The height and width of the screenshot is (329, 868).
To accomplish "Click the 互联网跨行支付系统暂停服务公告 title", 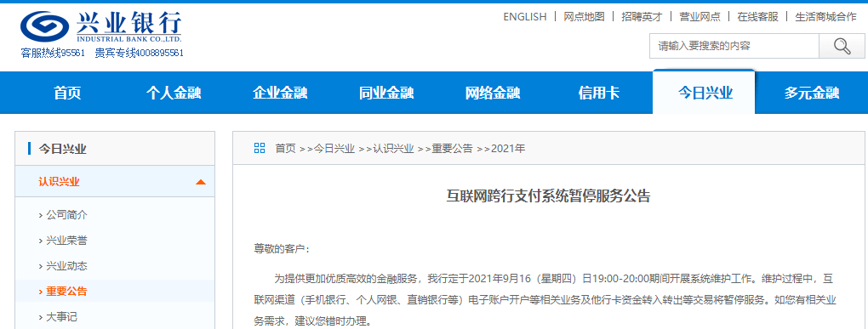I will click(x=549, y=196).
